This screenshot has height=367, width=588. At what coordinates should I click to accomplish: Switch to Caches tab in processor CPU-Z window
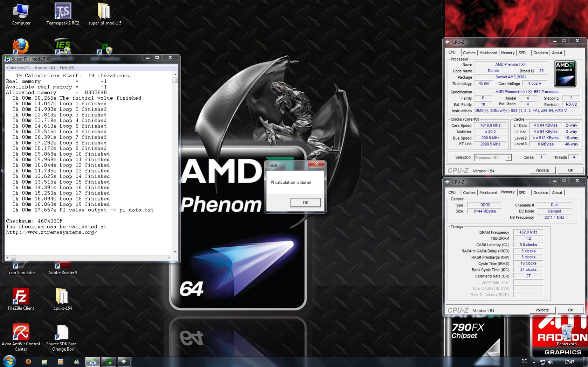click(x=469, y=53)
